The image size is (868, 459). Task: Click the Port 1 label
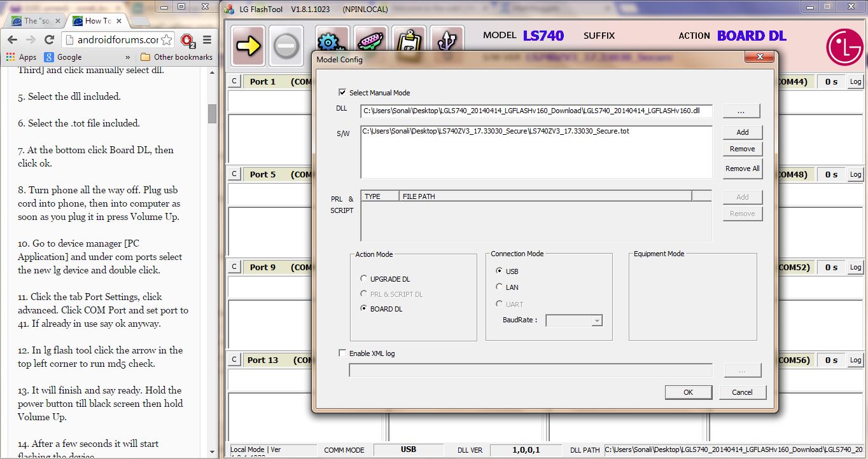pyautogui.click(x=263, y=81)
